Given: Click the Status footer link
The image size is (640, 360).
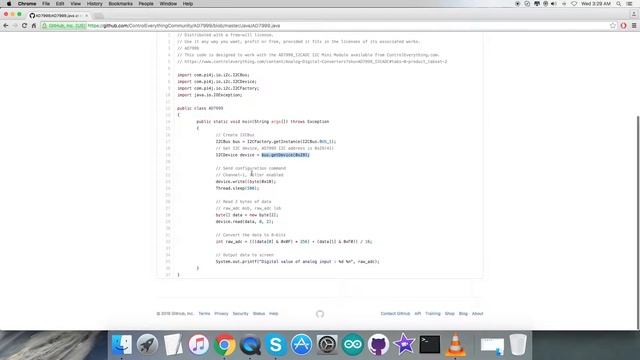Looking at the screenshot, I should tap(259, 313).
